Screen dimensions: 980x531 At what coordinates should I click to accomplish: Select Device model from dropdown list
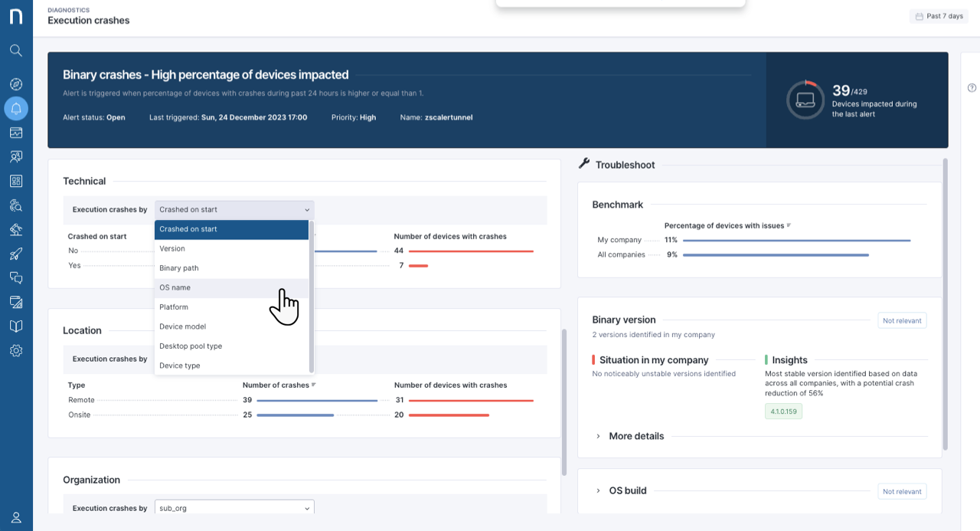(x=231, y=326)
